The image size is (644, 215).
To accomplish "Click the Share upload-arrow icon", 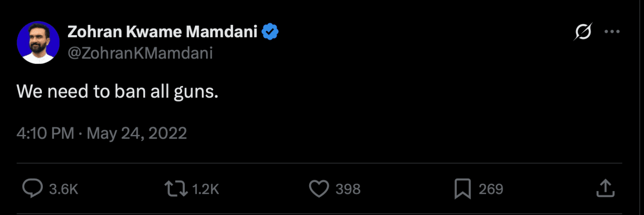I will coord(605,188).
